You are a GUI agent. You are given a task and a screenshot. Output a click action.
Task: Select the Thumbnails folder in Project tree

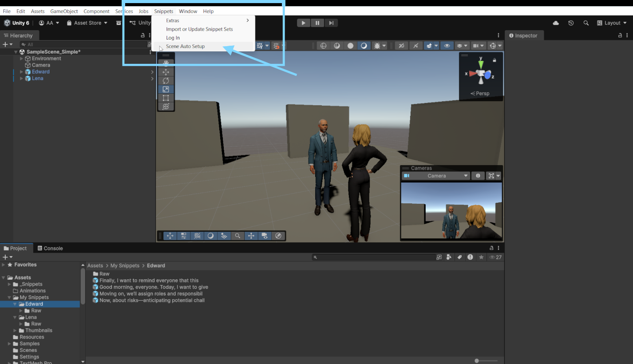(x=39, y=330)
